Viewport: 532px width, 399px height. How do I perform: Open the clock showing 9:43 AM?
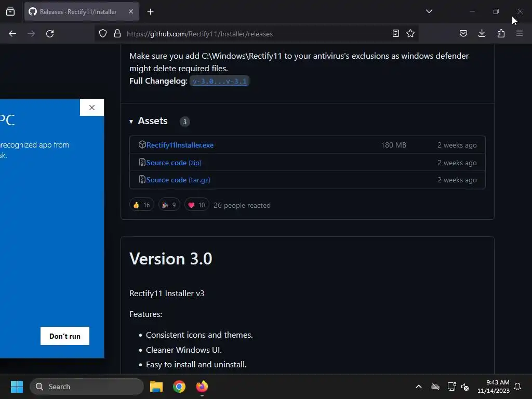click(494, 387)
